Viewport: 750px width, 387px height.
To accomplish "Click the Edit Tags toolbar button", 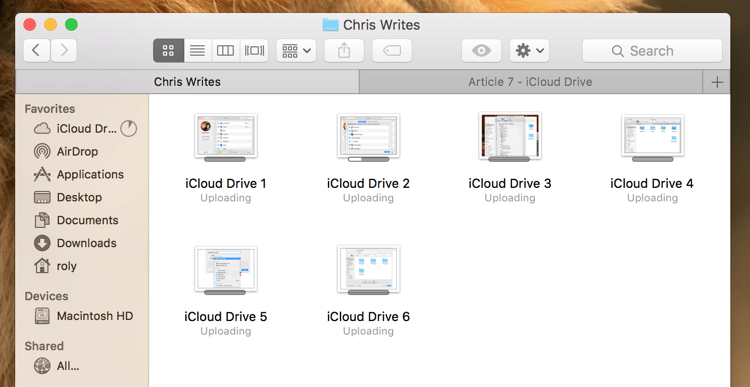I will [392, 51].
